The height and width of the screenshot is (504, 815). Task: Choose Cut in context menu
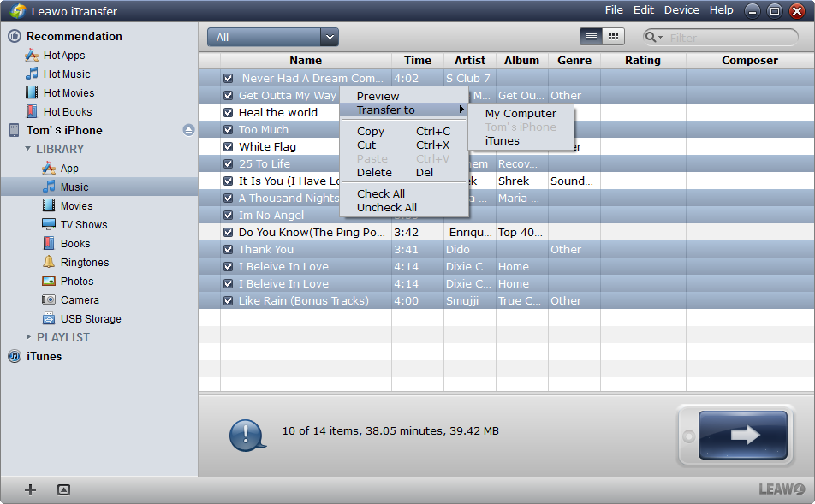(404, 145)
